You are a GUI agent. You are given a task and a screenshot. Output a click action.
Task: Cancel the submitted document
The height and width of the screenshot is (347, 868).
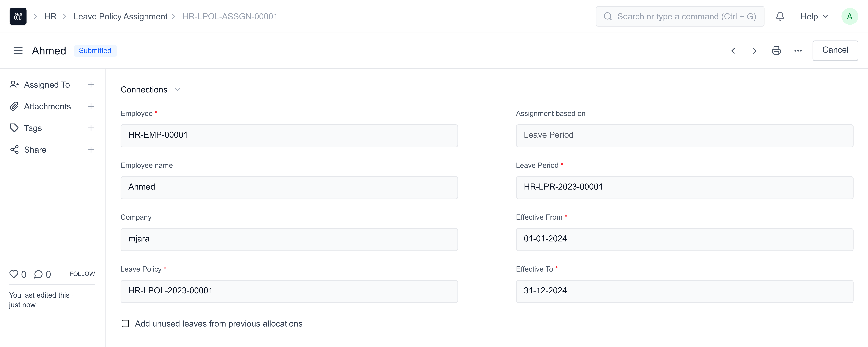(835, 50)
